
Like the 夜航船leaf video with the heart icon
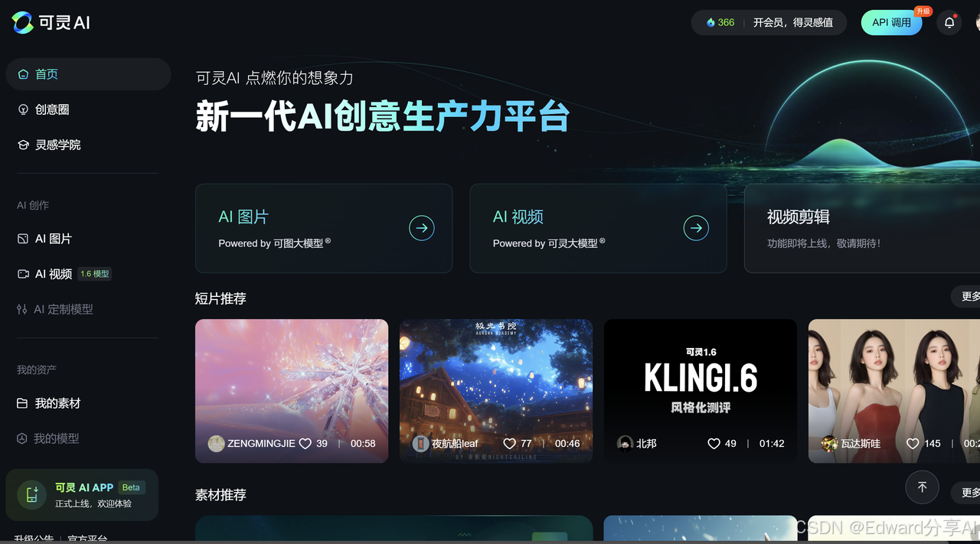509,444
